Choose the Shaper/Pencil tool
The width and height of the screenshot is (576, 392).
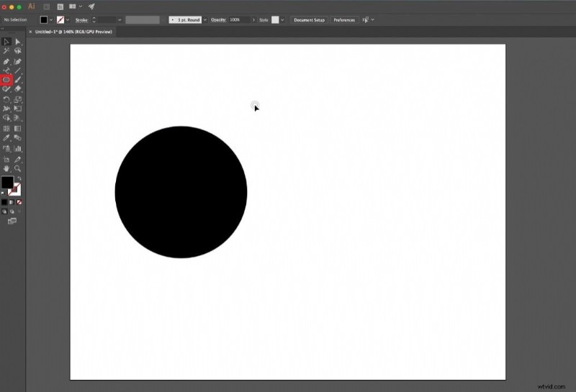click(6, 88)
